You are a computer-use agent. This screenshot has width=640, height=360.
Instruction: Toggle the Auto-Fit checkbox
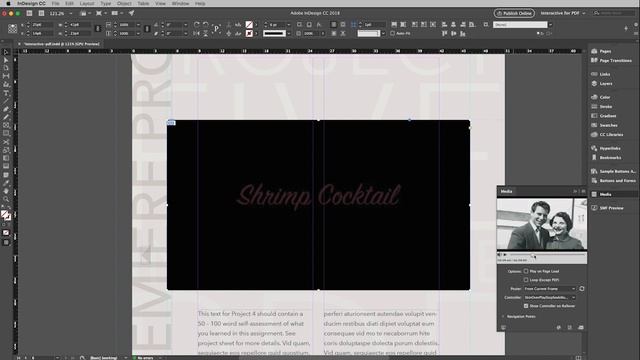(x=393, y=33)
